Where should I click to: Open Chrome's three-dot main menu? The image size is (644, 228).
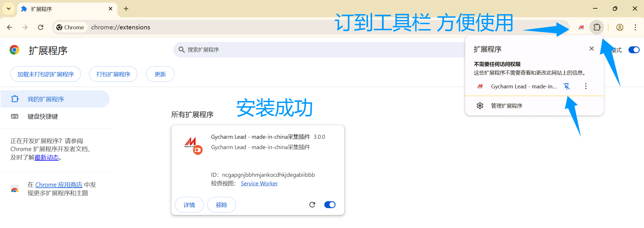click(635, 27)
